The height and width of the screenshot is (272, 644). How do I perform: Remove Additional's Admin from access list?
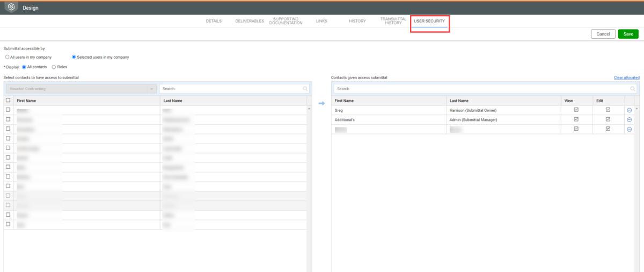pyautogui.click(x=629, y=119)
